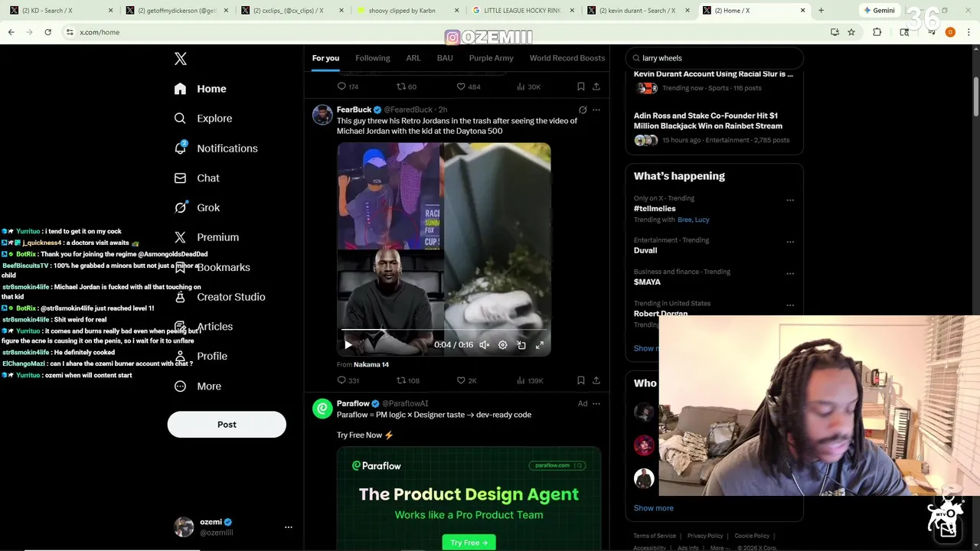Open Grok in sidebar
The height and width of the screenshot is (551, 980).
click(x=197, y=207)
